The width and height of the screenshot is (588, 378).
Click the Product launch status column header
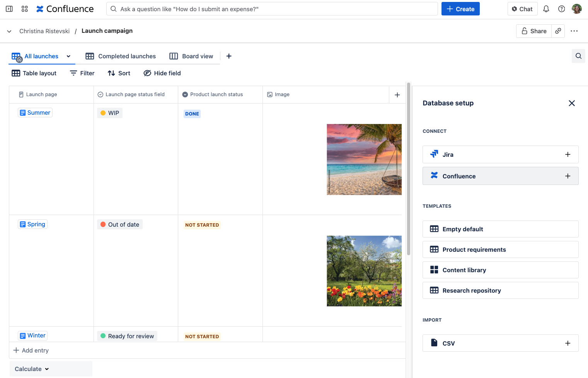click(x=220, y=95)
